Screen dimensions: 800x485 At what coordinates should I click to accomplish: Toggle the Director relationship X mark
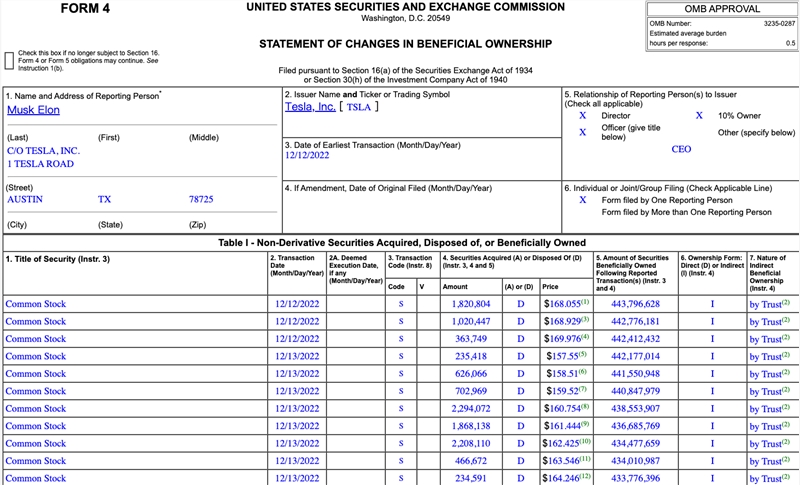(x=583, y=116)
